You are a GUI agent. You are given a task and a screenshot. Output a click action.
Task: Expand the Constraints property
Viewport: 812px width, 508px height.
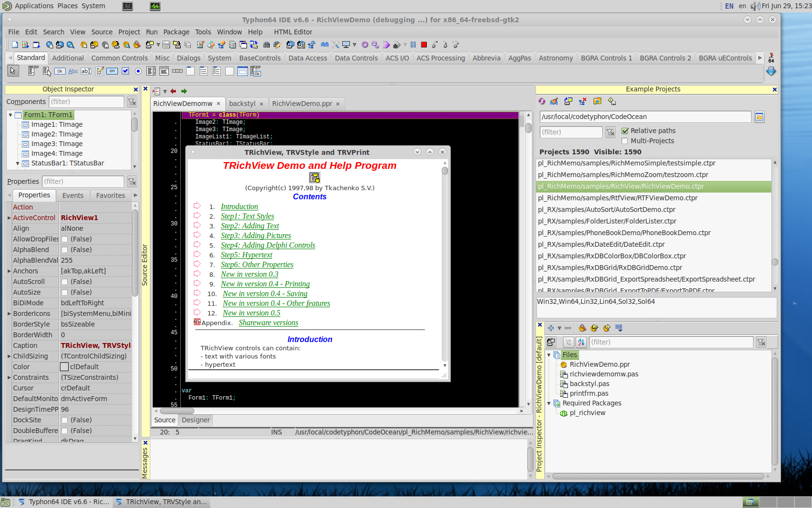(9, 377)
